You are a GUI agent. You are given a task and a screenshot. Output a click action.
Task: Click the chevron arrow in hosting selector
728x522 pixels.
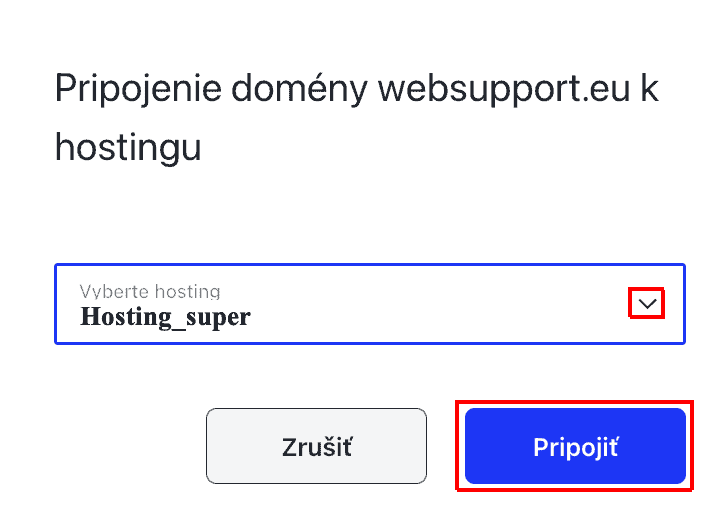pos(648,304)
